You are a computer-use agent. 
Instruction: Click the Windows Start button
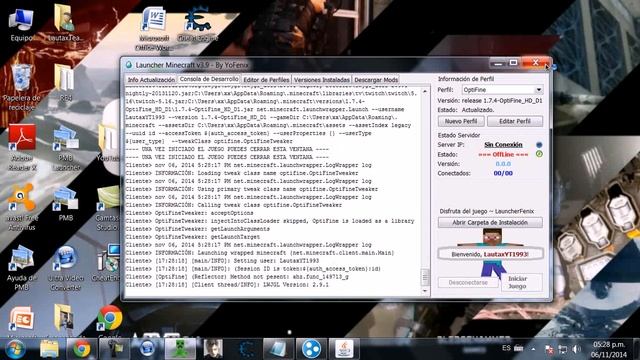pos(15,349)
